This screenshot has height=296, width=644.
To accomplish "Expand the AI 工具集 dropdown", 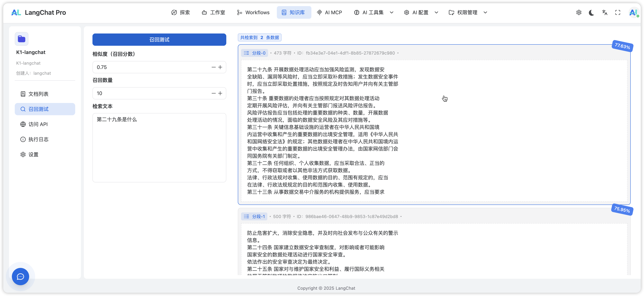I will click(373, 12).
